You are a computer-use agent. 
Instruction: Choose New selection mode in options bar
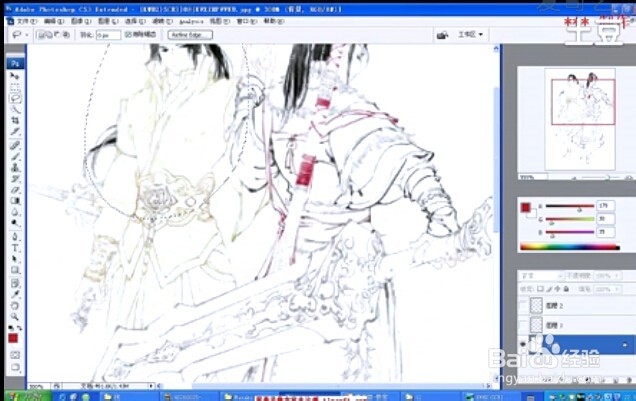41,35
